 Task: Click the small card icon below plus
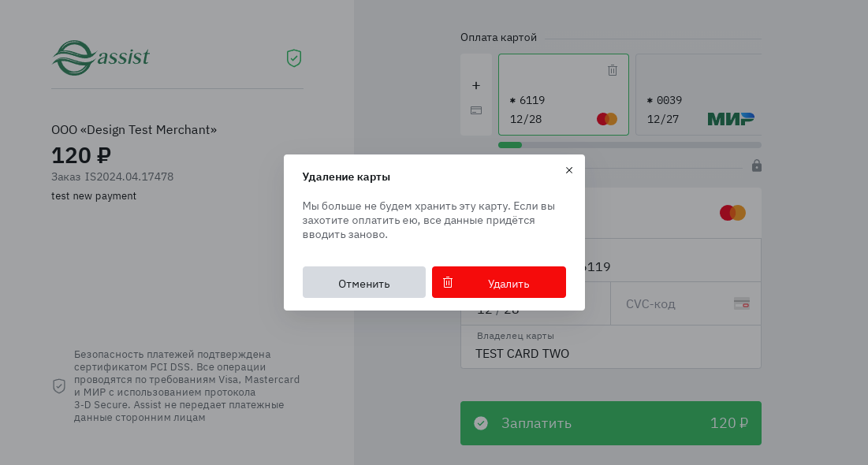pos(476,110)
